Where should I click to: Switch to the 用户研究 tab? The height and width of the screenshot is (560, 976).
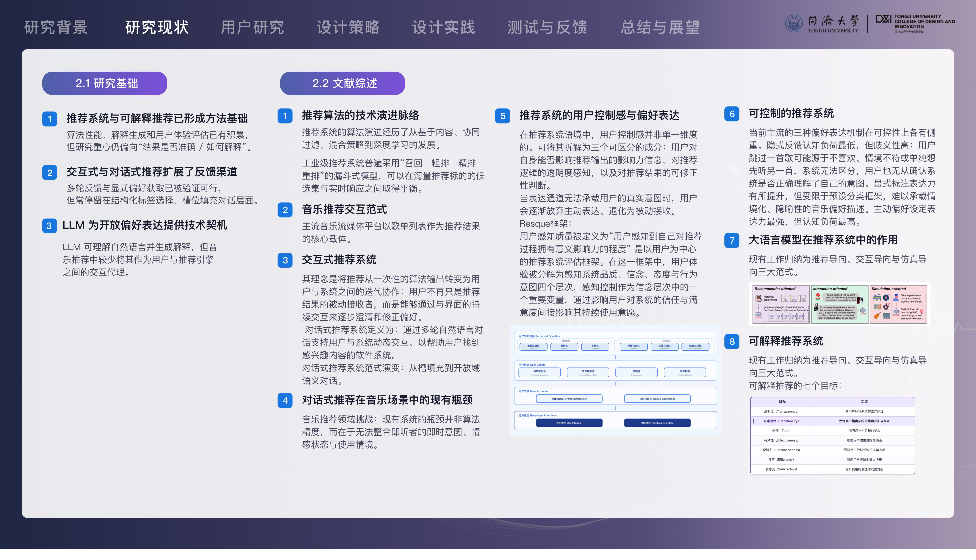[x=252, y=27]
